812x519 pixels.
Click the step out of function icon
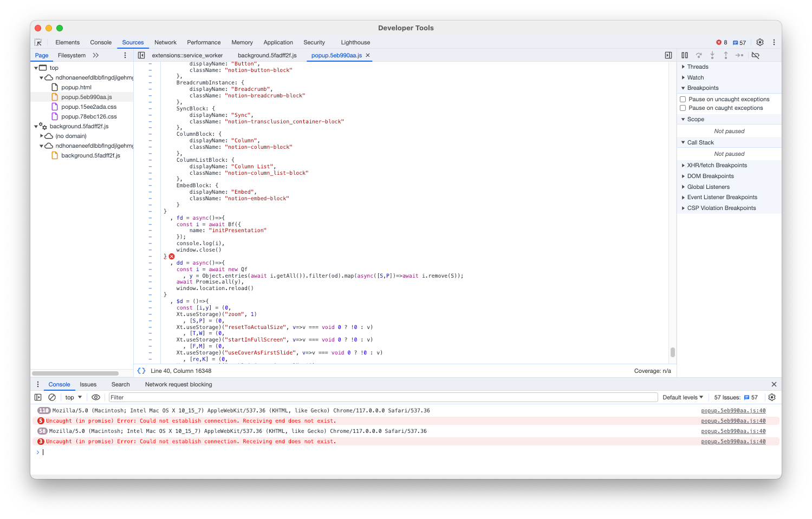click(x=726, y=55)
